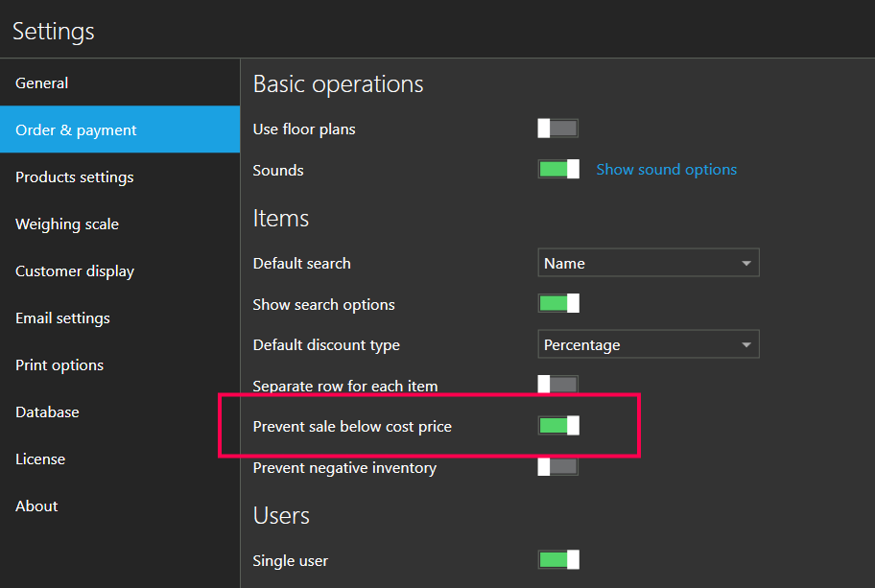Switch to Database settings

click(47, 412)
